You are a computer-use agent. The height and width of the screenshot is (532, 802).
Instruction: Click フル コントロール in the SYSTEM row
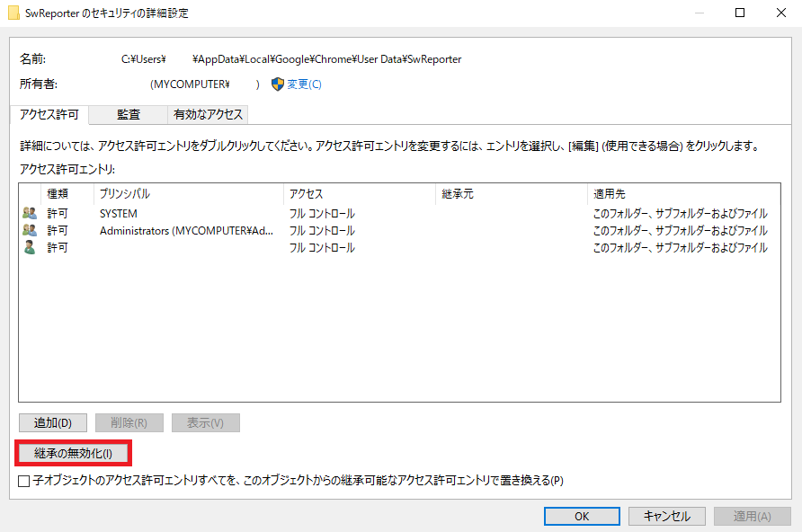click(322, 214)
